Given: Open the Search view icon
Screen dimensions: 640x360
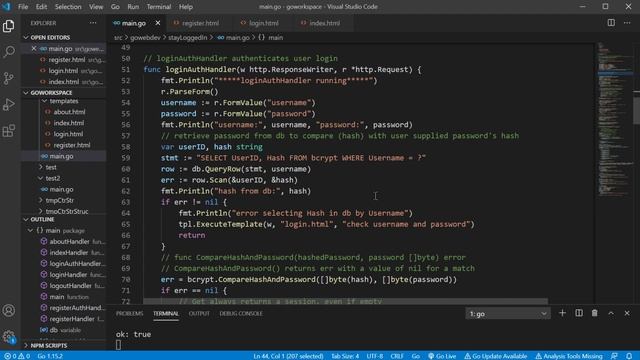Looking at the screenshot, I should point(9,51).
